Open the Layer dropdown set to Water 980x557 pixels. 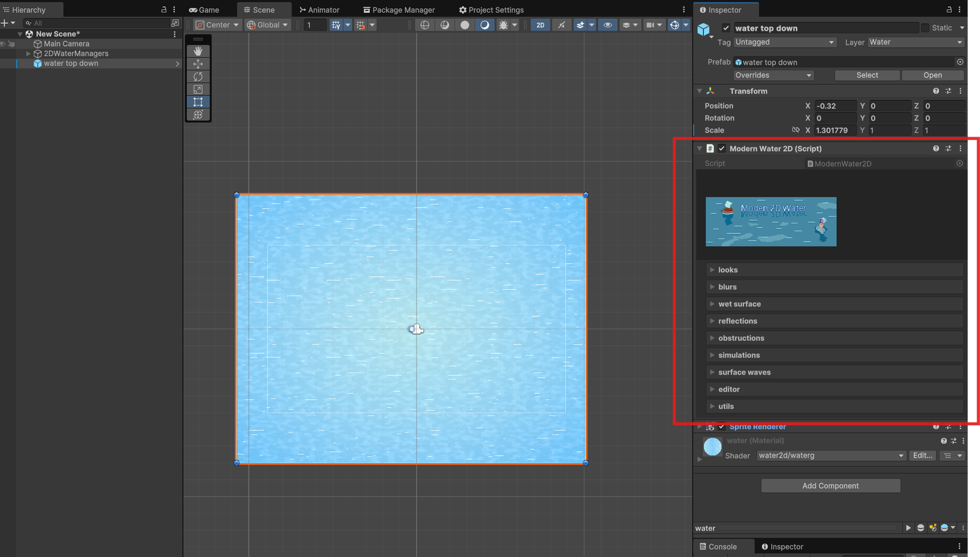point(916,42)
